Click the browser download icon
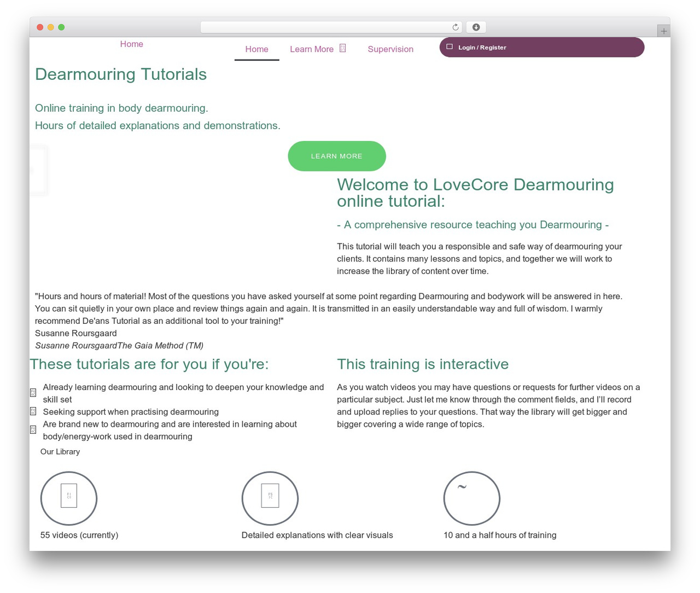This screenshot has height=593, width=700. pyautogui.click(x=476, y=27)
